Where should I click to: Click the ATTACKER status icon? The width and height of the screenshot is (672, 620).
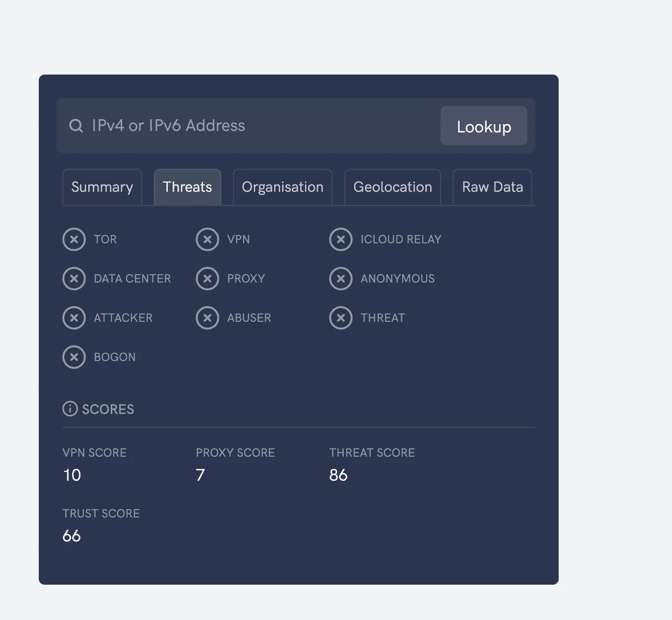point(74,318)
